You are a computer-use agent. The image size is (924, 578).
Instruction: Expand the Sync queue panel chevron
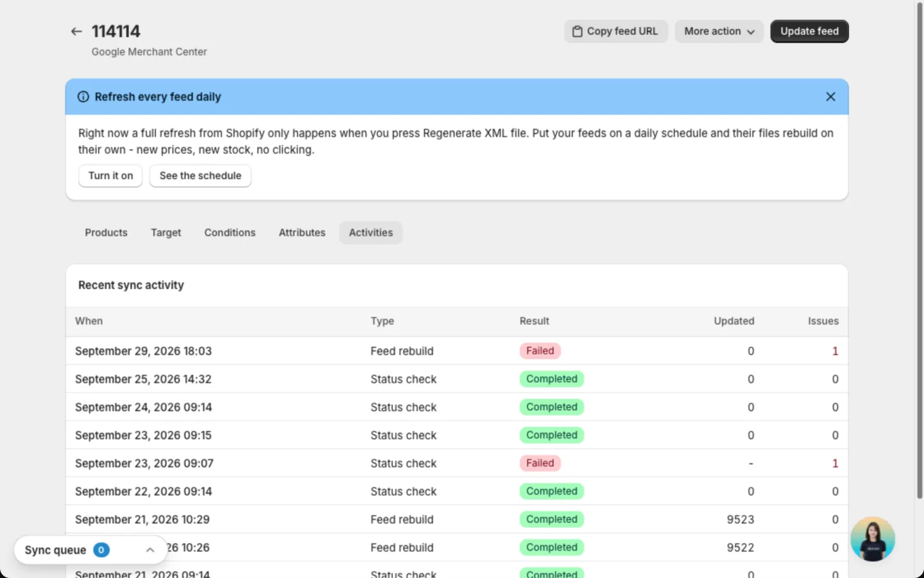point(150,550)
